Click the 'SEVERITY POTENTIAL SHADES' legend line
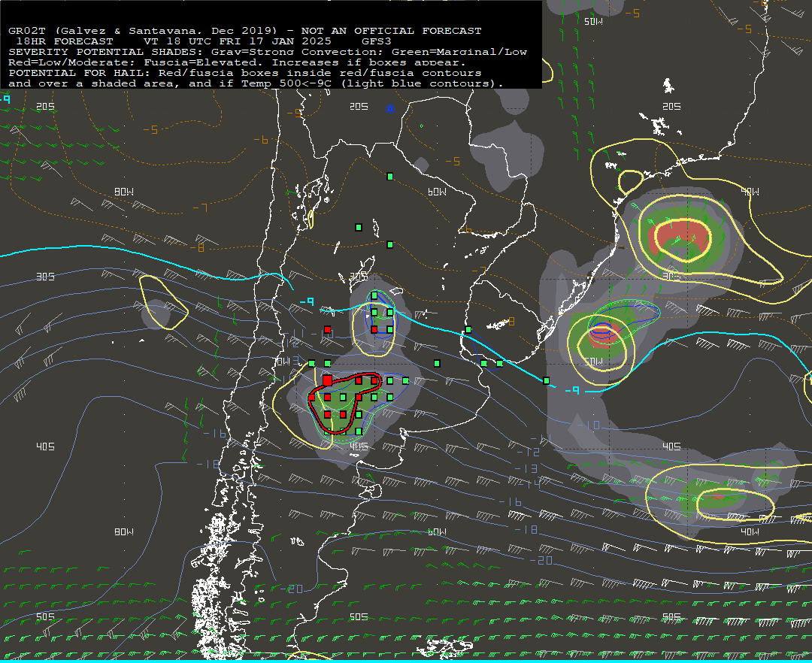Viewport: 812px width, 663px height. (x=268, y=52)
